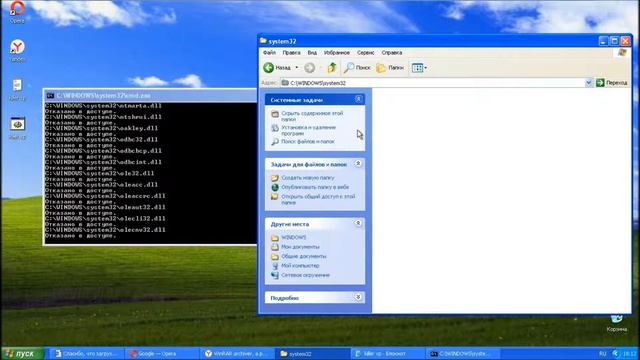Screen dimensions: 640x360
Task: Click the RU language indicator in tray
Action: (x=603, y=353)
